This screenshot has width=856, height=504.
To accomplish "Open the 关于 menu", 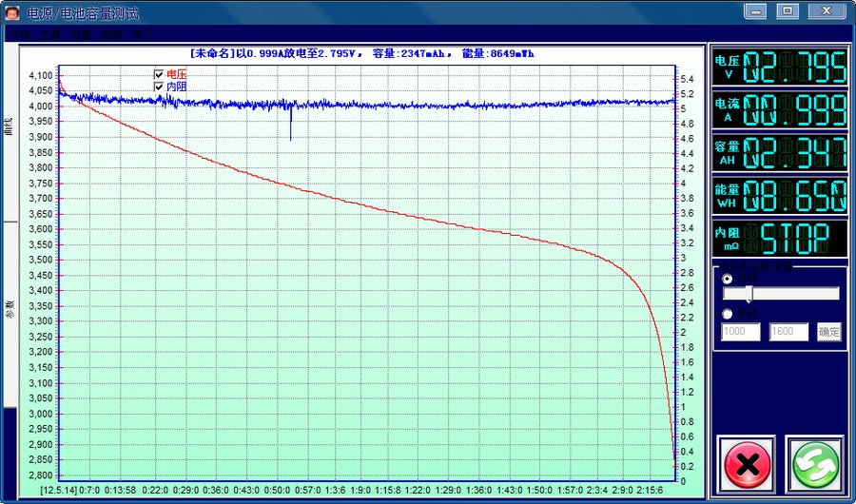I will [143, 34].
